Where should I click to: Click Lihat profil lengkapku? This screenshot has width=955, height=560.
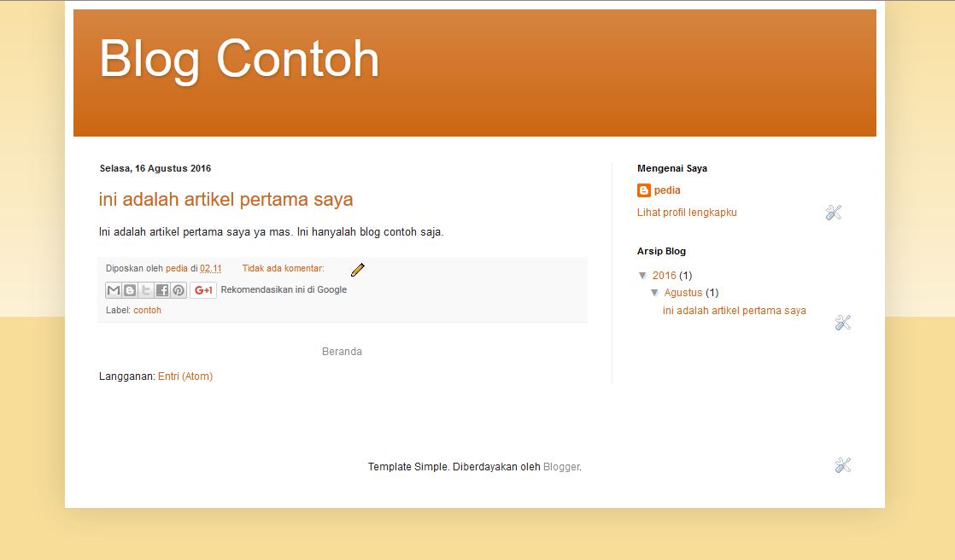coord(686,213)
